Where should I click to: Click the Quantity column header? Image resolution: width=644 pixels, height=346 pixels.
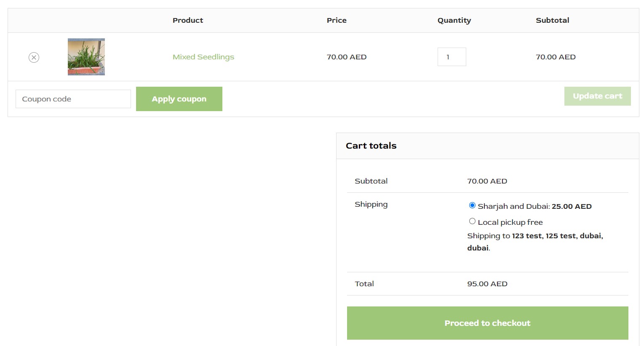coord(454,20)
